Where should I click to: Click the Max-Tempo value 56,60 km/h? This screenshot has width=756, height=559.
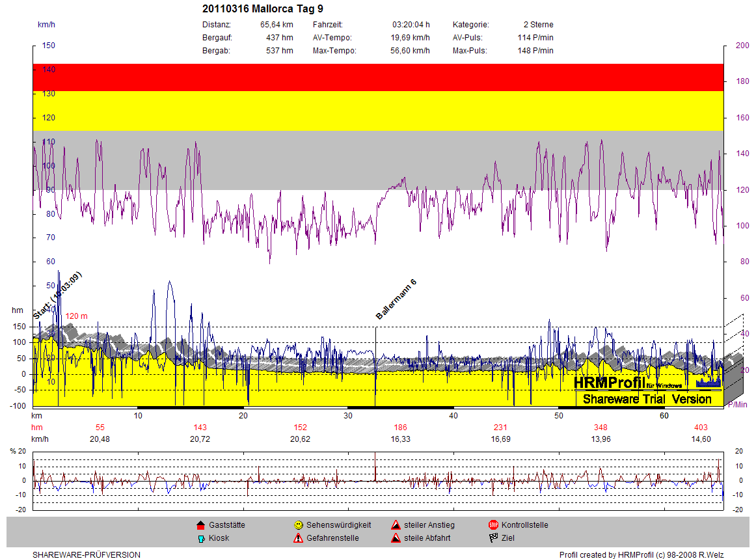point(410,51)
